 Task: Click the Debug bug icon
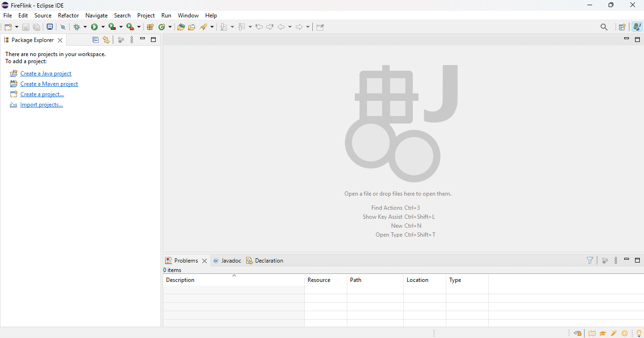click(x=76, y=27)
